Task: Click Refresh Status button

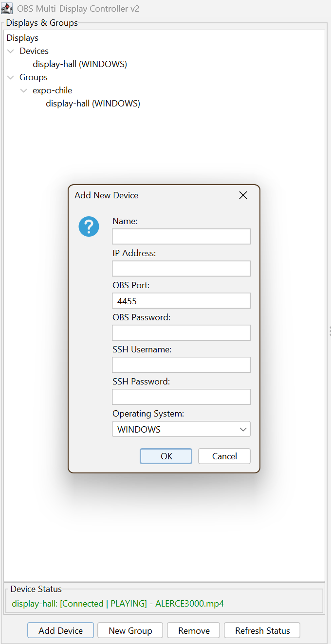Action: 262,630
